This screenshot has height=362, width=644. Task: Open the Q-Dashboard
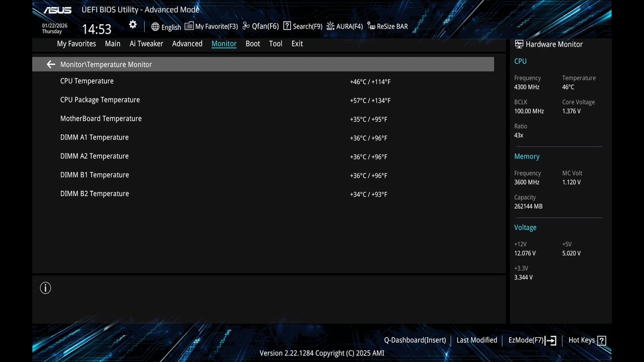[x=415, y=340]
